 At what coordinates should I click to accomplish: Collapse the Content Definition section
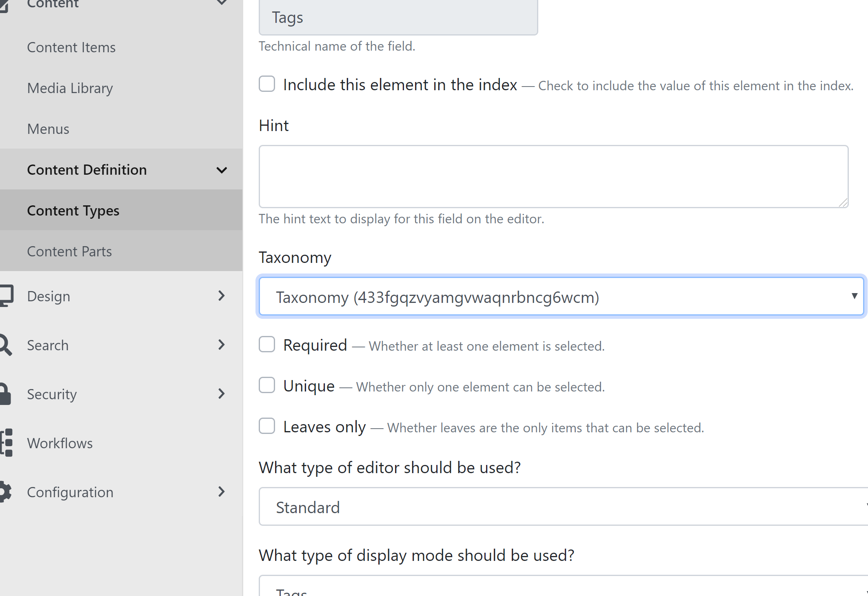[222, 170]
